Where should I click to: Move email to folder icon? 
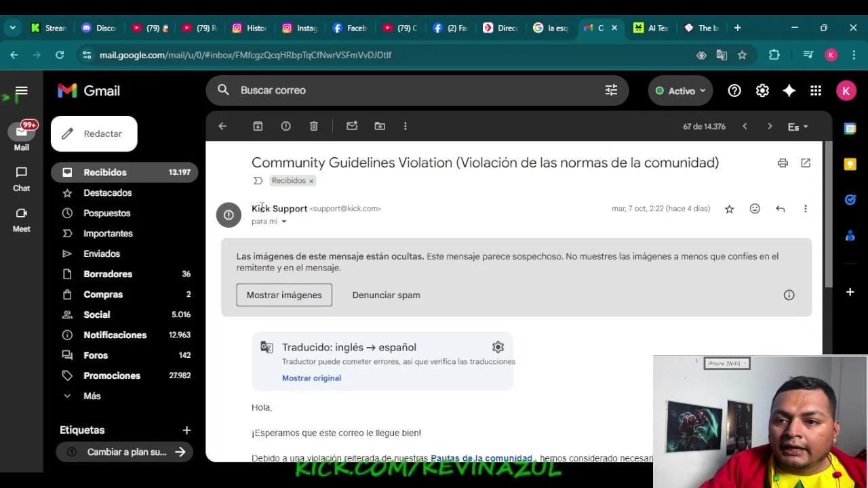(380, 126)
